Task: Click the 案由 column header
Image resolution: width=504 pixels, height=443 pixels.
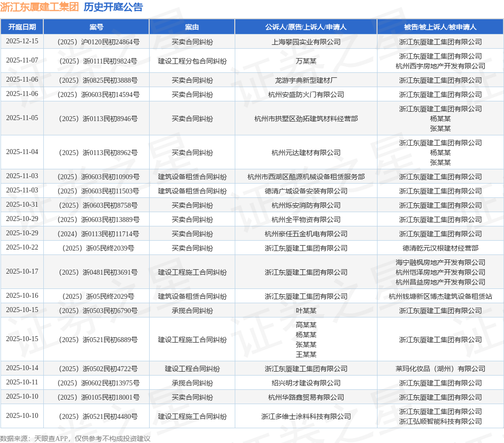Action: point(192,27)
